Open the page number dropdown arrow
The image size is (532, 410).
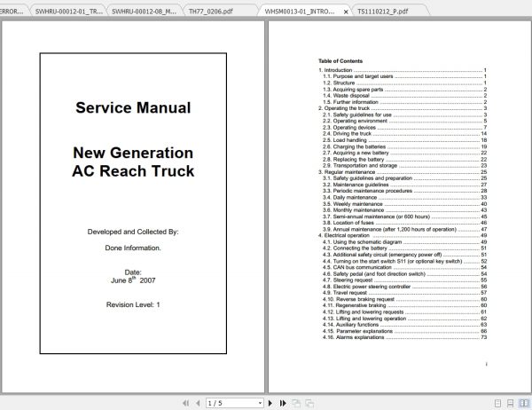260,403
